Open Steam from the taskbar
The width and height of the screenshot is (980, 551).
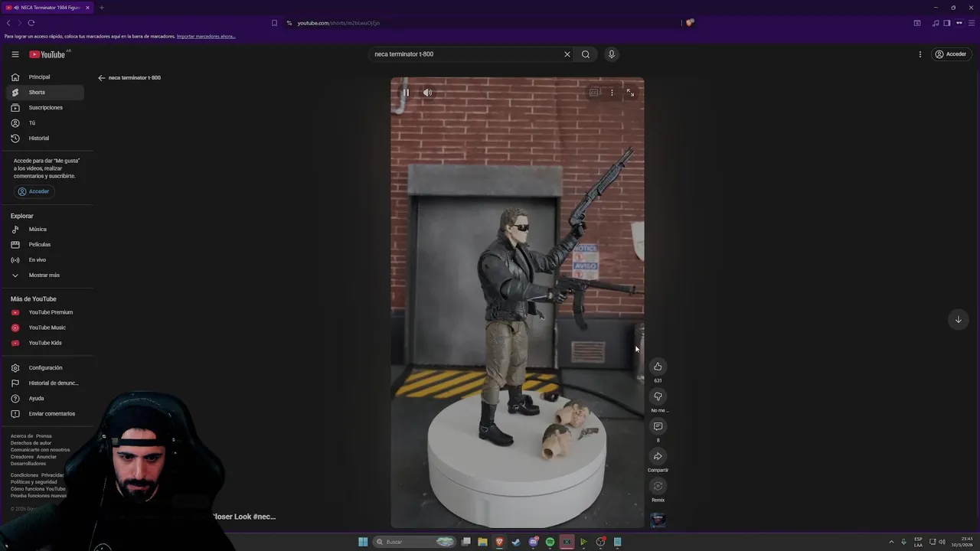[516, 542]
